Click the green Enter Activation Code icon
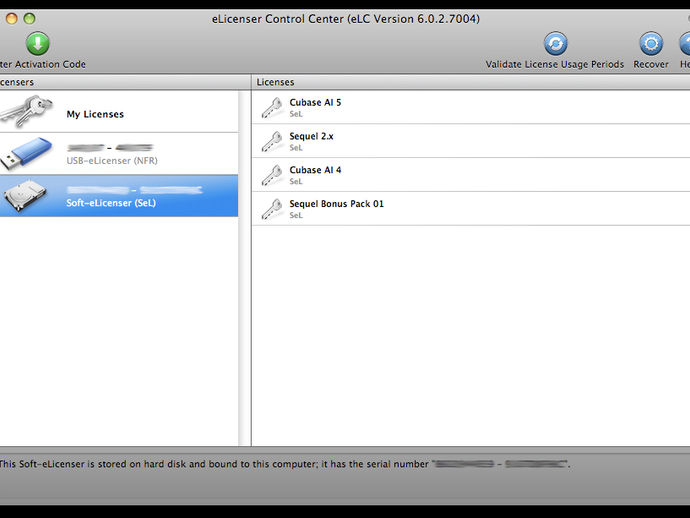Screen dimensions: 690x518 point(37,43)
